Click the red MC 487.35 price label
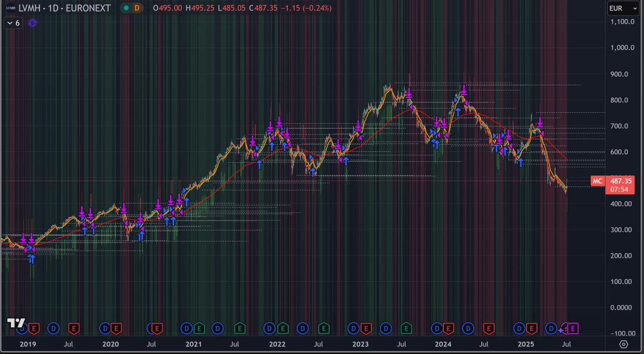This screenshot has height=354, width=644. pos(612,181)
